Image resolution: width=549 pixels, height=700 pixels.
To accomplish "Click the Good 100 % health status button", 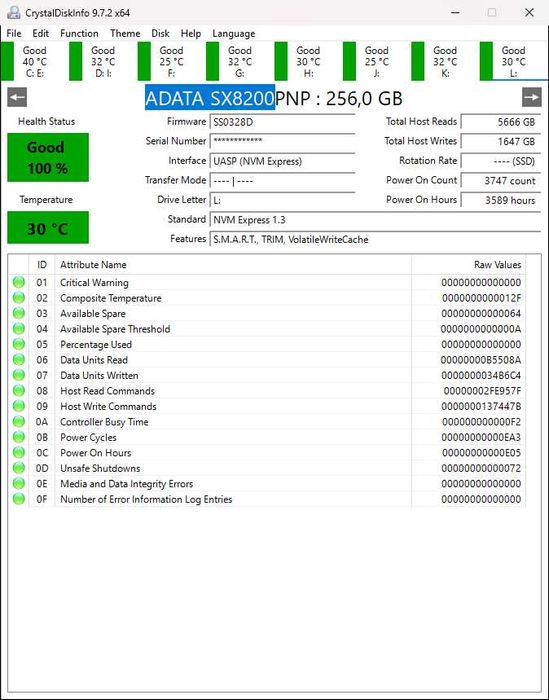I will (x=48, y=157).
